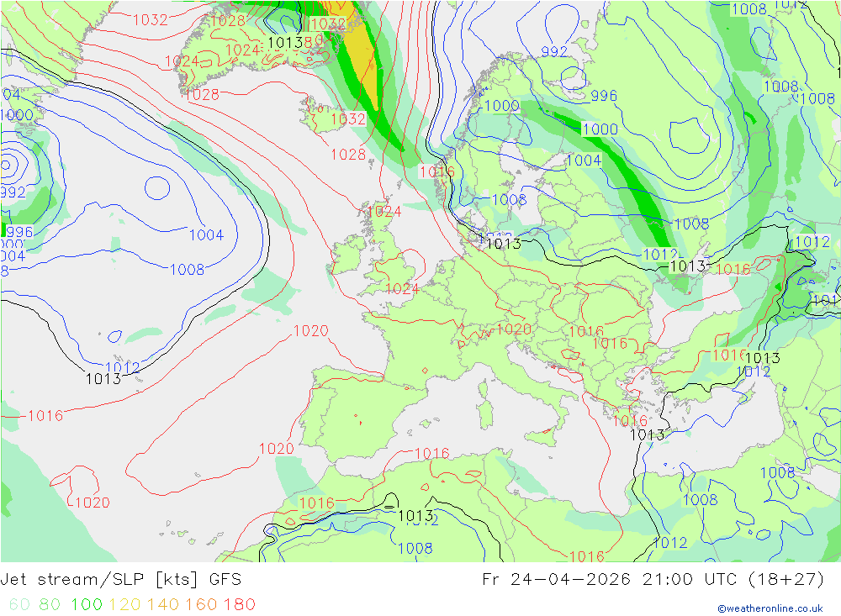Click the black 1013 label south of Crete
This screenshot has height=616, width=841.
click(648, 434)
